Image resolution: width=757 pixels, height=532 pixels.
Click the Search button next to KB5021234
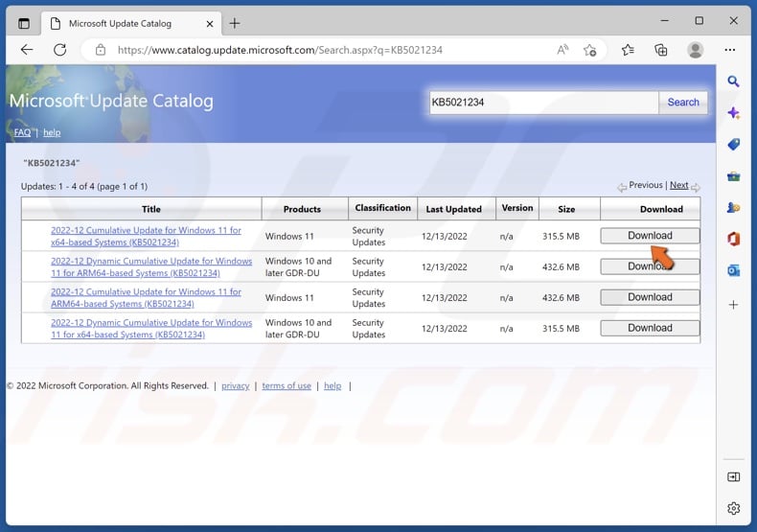tap(683, 103)
